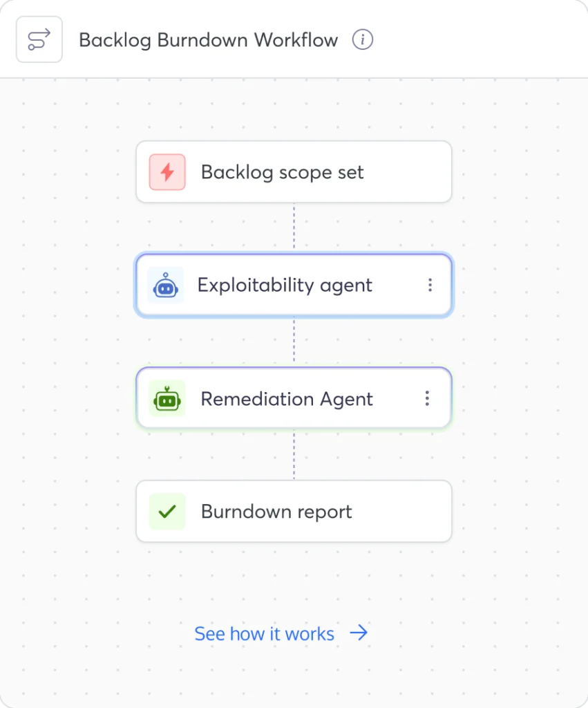Viewport: 588px width, 708px height.
Task: Select the Burndown report step label
Action: [x=276, y=512]
